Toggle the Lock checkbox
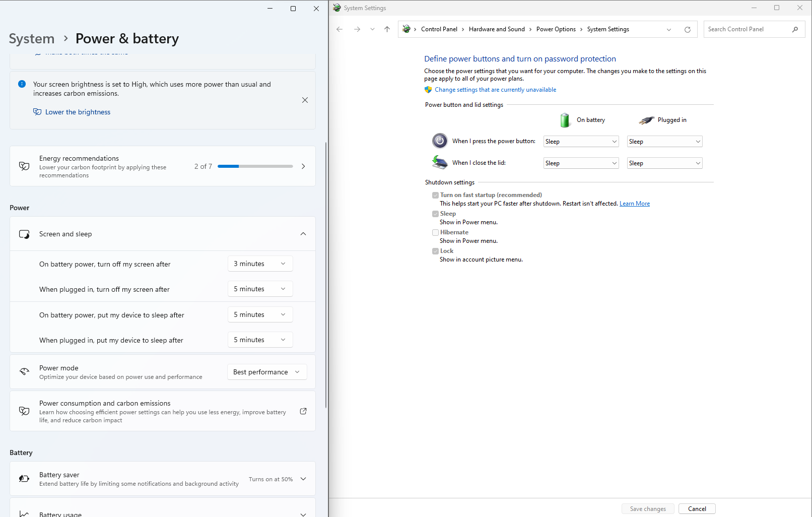Viewport: 812px width, 517px height. pyautogui.click(x=435, y=251)
